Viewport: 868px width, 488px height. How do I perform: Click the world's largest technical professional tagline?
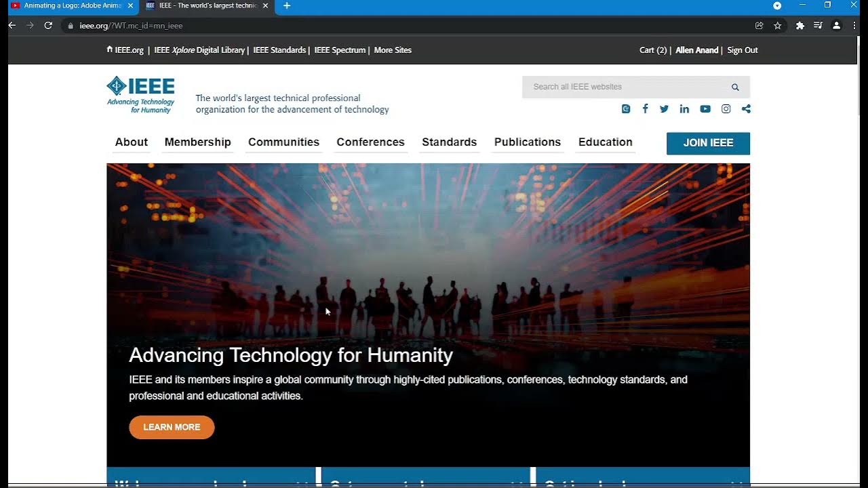coord(292,104)
